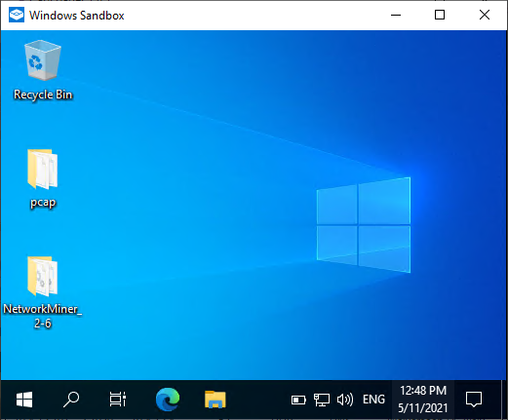Maximize the Windows Sandbox window
Image resolution: width=508 pixels, height=420 pixels.
440,15
